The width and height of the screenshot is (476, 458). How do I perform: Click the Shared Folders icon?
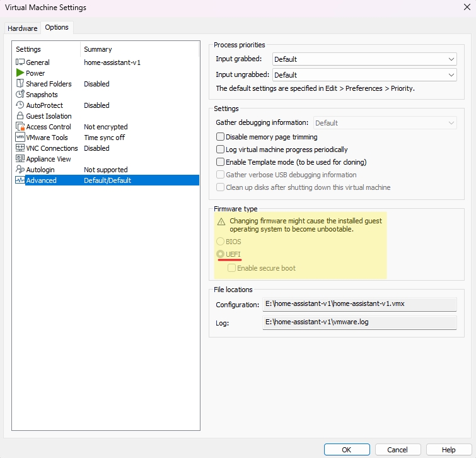20,84
